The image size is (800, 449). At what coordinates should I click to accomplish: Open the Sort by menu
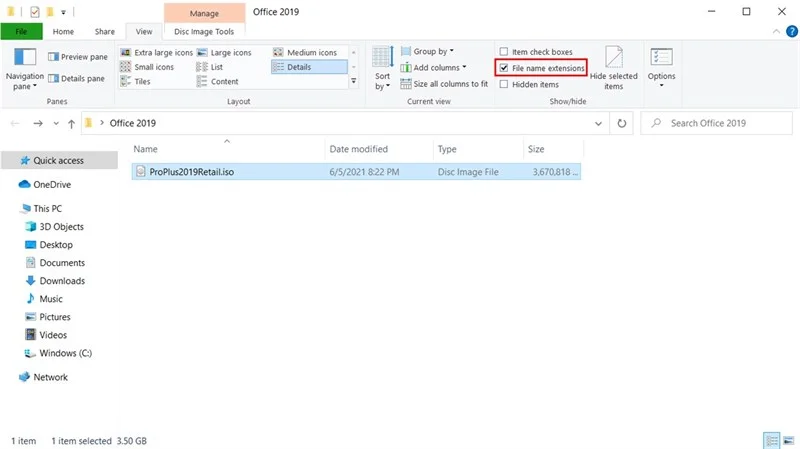point(382,68)
